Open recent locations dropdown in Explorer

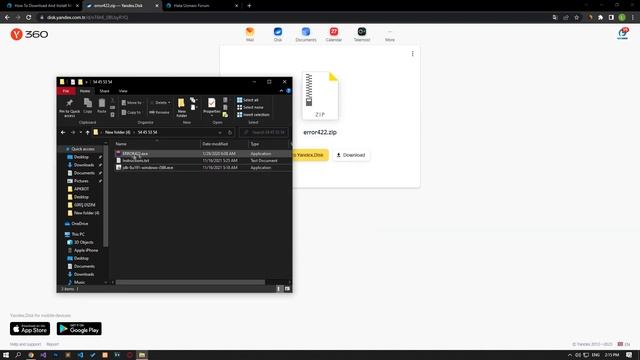[81, 132]
